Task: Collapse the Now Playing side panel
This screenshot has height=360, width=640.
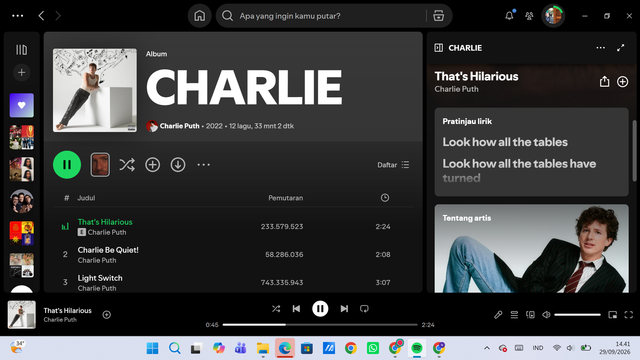Action: (439, 48)
